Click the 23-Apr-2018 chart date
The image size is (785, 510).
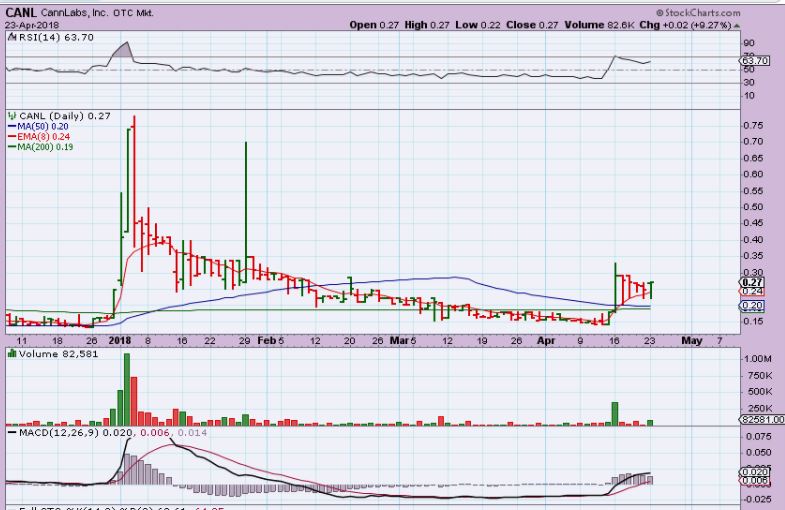tap(32, 25)
